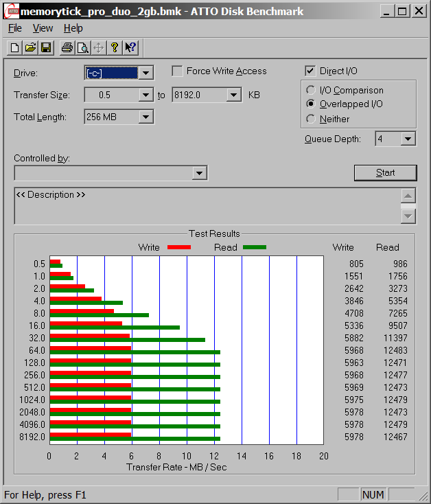Print results using the printer icon
Image resolution: width=431 pixels, height=504 pixels.
coord(67,47)
